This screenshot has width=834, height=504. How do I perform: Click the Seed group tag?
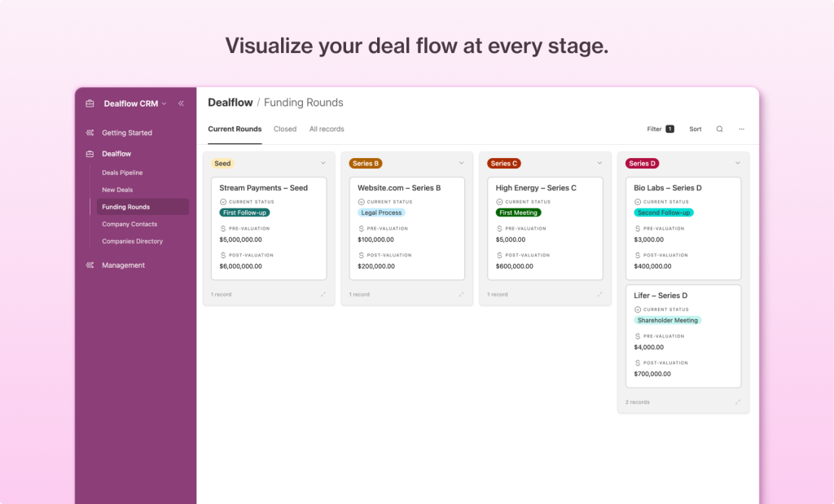click(222, 163)
